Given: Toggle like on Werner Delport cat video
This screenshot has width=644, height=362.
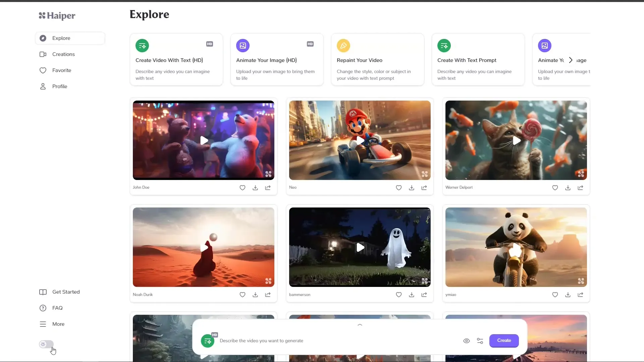Looking at the screenshot, I should (x=555, y=187).
